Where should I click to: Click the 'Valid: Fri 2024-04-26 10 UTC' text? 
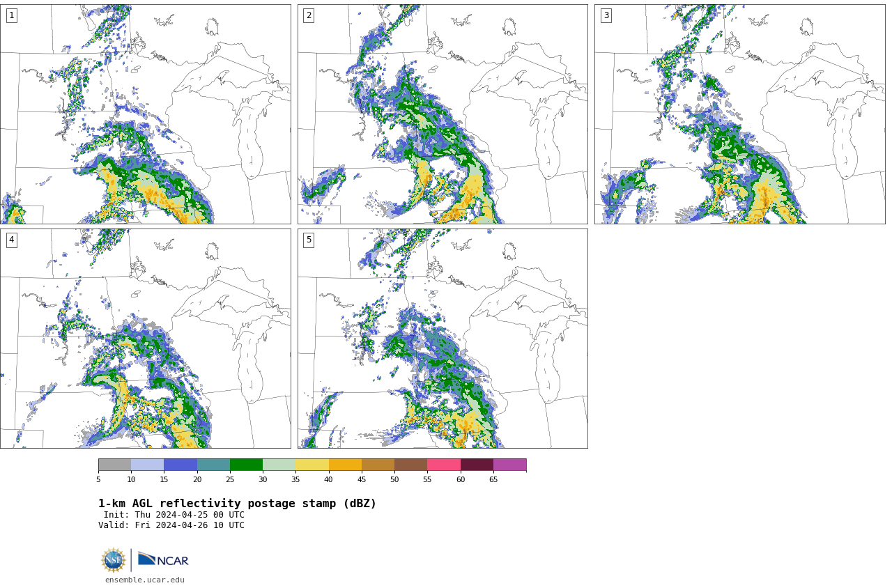171,525
